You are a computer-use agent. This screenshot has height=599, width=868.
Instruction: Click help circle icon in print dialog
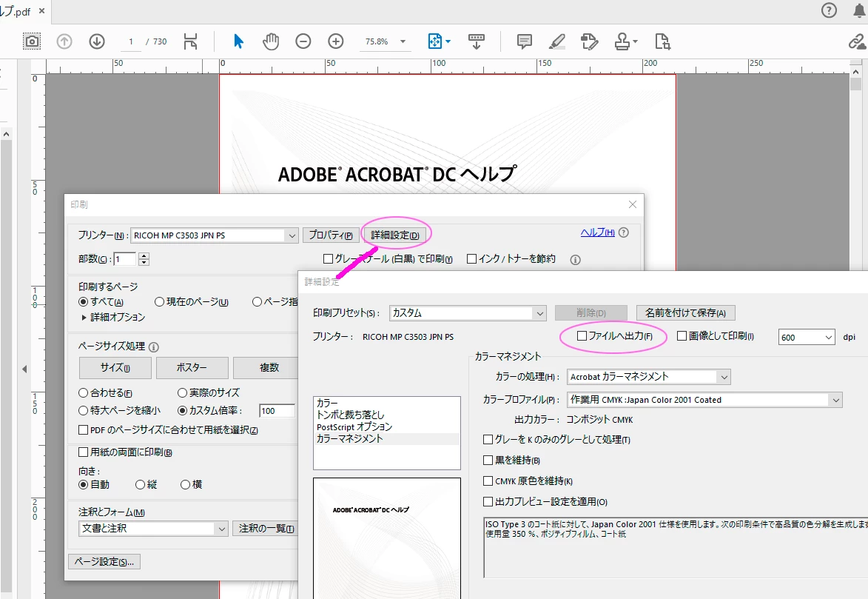pos(623,232)
